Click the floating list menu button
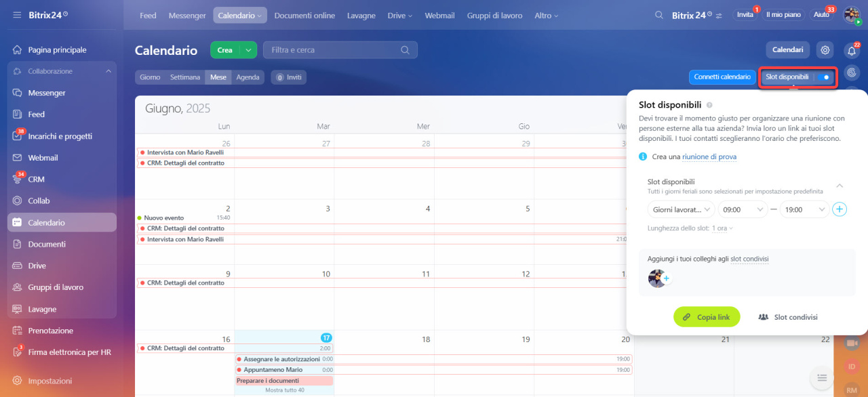This screenshot has height=397, width=868. pos(821,377)
